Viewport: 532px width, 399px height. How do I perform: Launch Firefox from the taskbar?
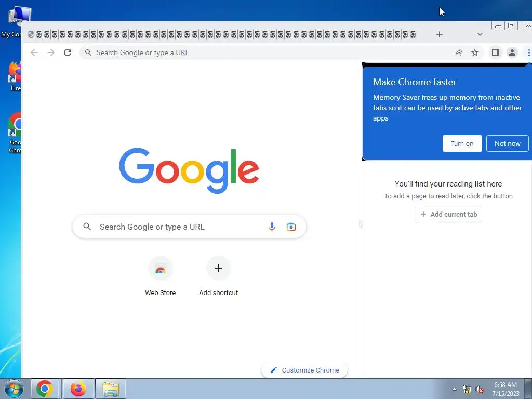pos(78,389)
